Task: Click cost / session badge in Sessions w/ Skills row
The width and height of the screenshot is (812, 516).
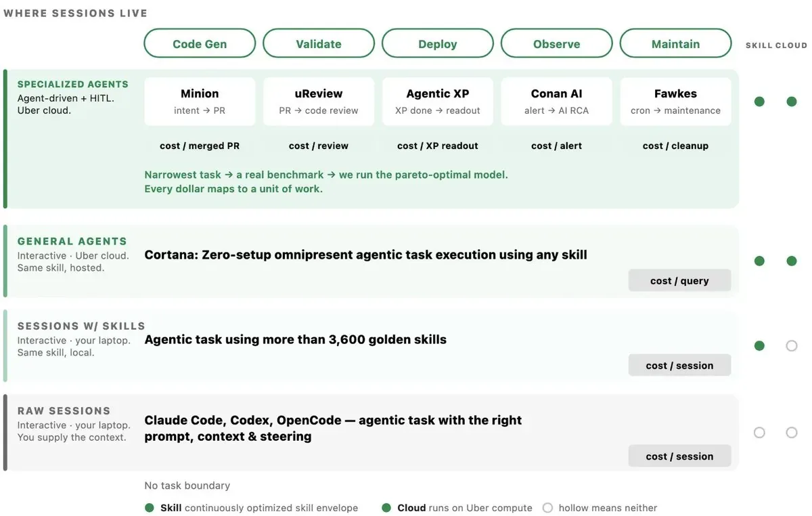Action: [679, 365]
